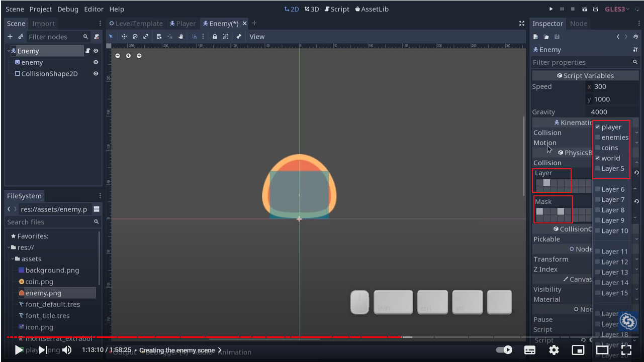Choose the Scale Mode tool
This screenshot has height=362, width=644.
tap(146, 37)
